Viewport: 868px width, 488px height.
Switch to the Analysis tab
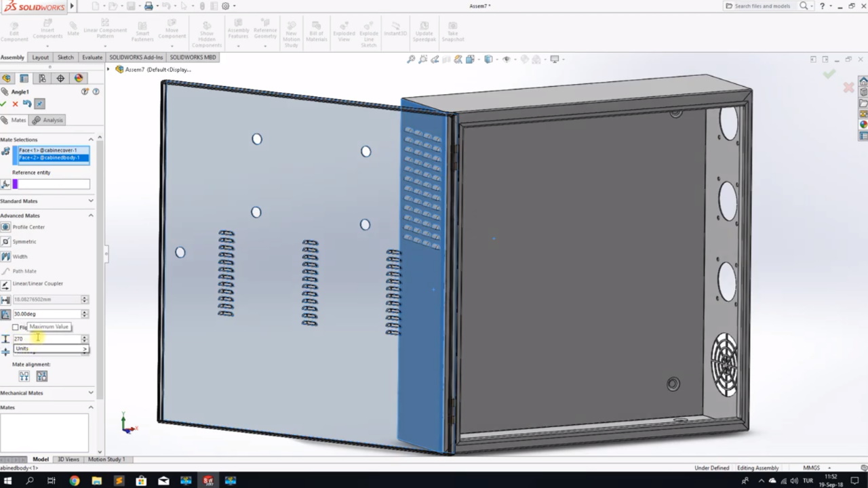click(x=47, y=120)
